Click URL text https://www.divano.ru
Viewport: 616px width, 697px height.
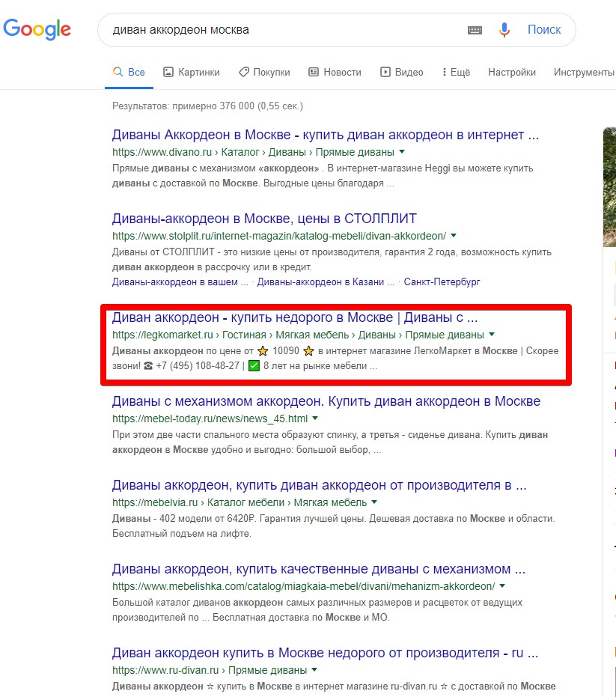click(162, 152)
